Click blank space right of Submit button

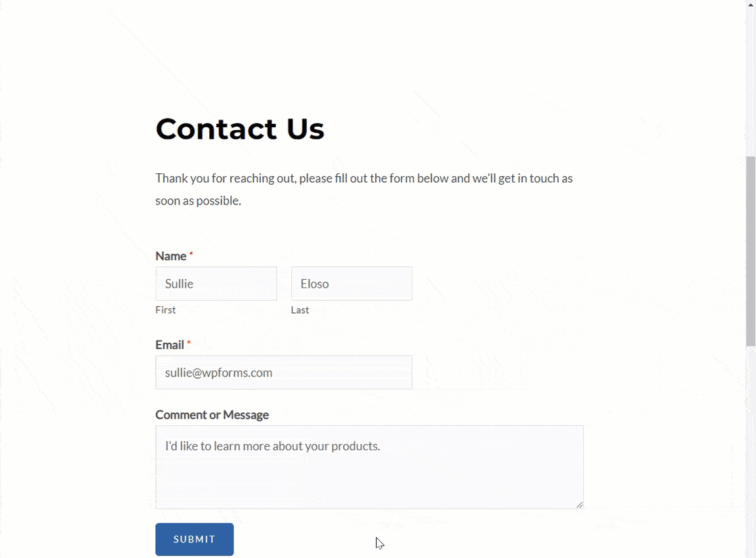(440, 539)
